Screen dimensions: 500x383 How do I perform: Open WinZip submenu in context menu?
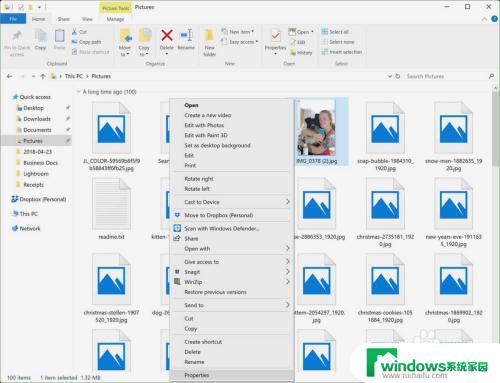coord(232,282)
